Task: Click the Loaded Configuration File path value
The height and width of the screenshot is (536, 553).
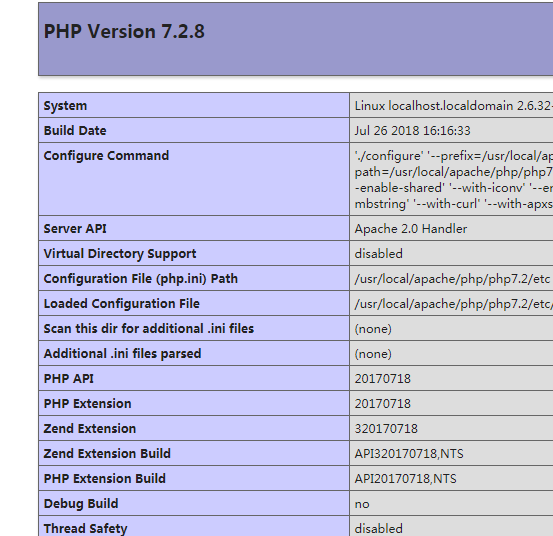Action: [454, 304]
